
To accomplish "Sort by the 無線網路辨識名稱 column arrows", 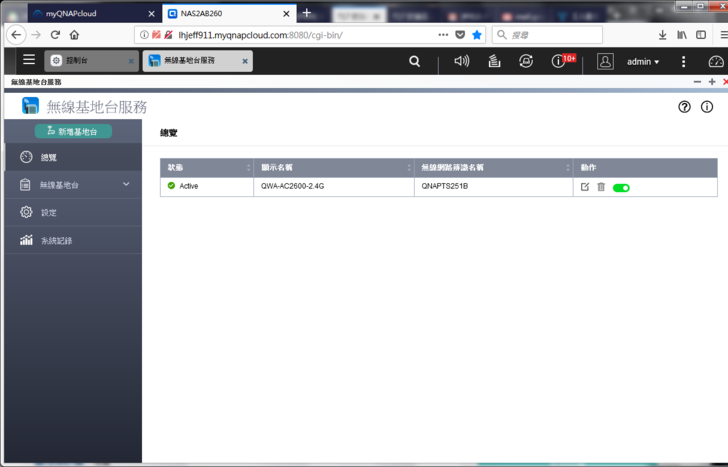I will [x=568, y=168].
